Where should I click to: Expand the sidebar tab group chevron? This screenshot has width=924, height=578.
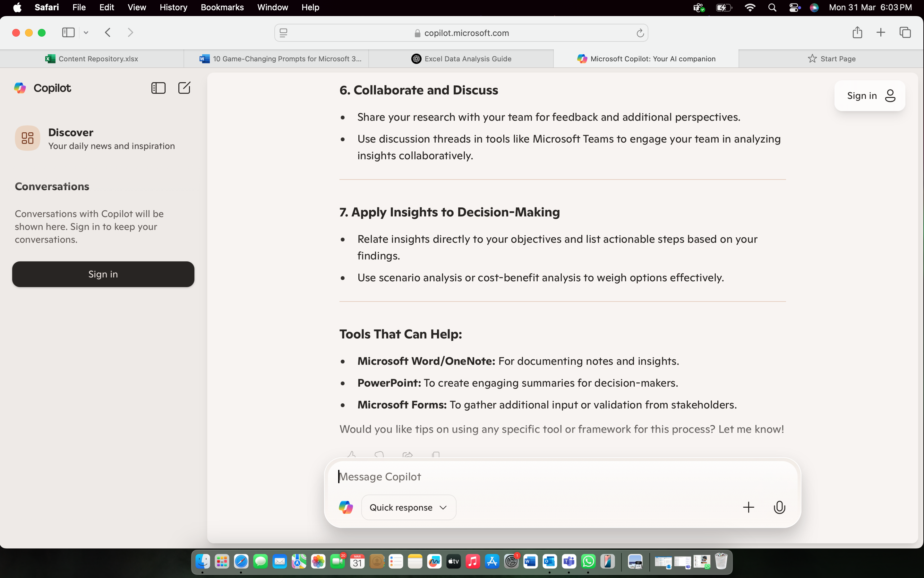(86, 33)
